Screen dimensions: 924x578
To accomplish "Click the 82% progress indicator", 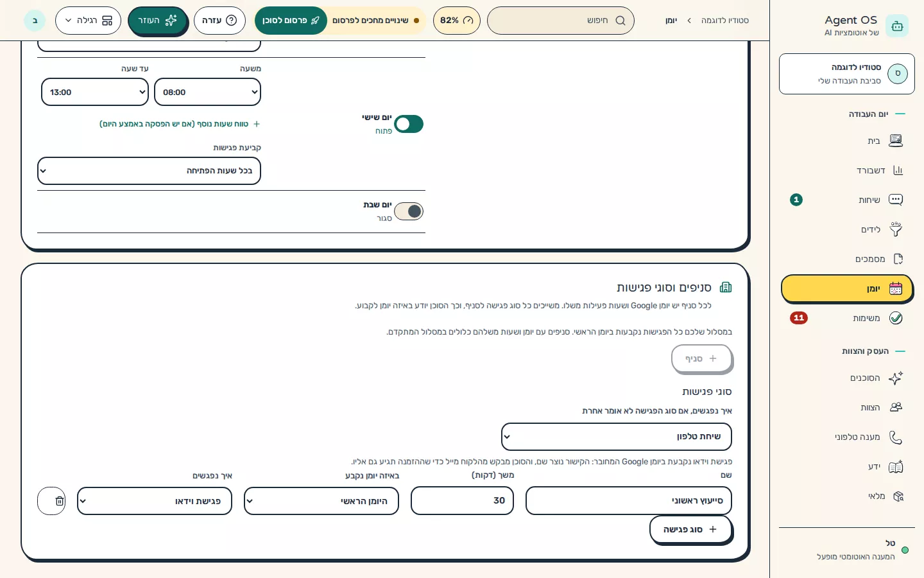I will pyautogui.click(x=457, y=21).
